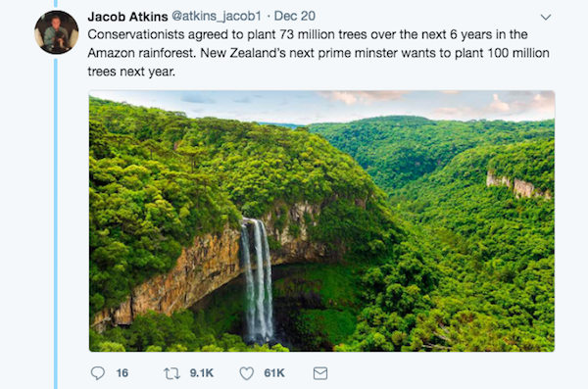Open Jacob Atkins display name link
Image resolution: width=588 pixels, height=389 pixels.
pos(127,17)
